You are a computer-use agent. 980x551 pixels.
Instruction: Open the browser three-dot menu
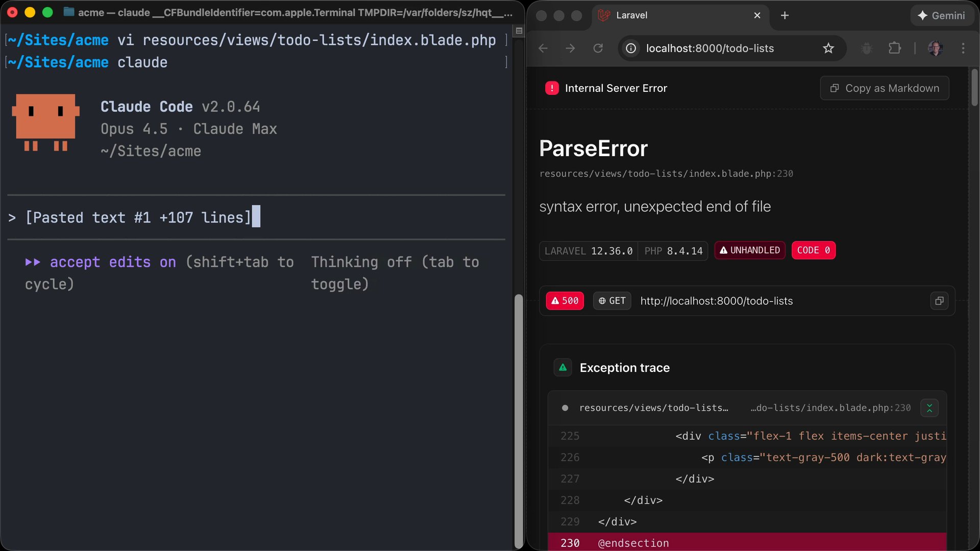[x=964, y=48]
